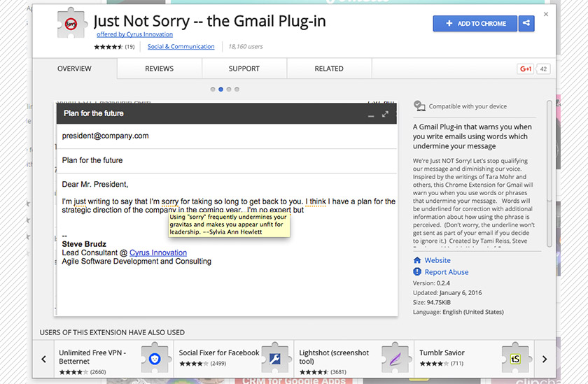Click the underlined word "sorry" in the email
The image size is (588, 384).
pos(170,201)
